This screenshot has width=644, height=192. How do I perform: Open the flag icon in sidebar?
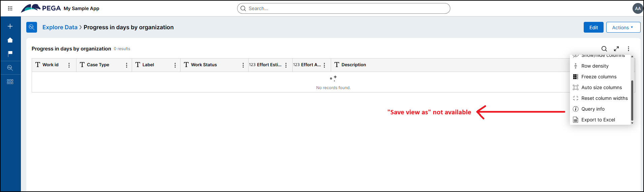(10, 53)
